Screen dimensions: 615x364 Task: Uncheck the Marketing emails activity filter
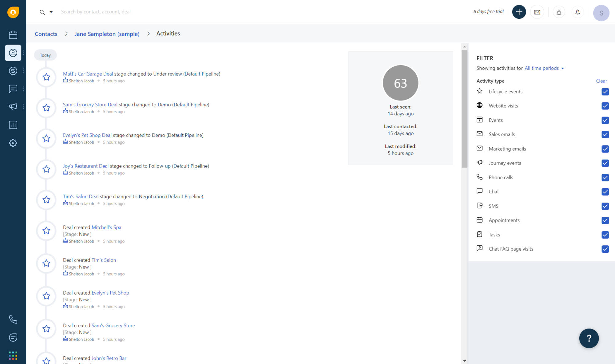pos(605,149)
